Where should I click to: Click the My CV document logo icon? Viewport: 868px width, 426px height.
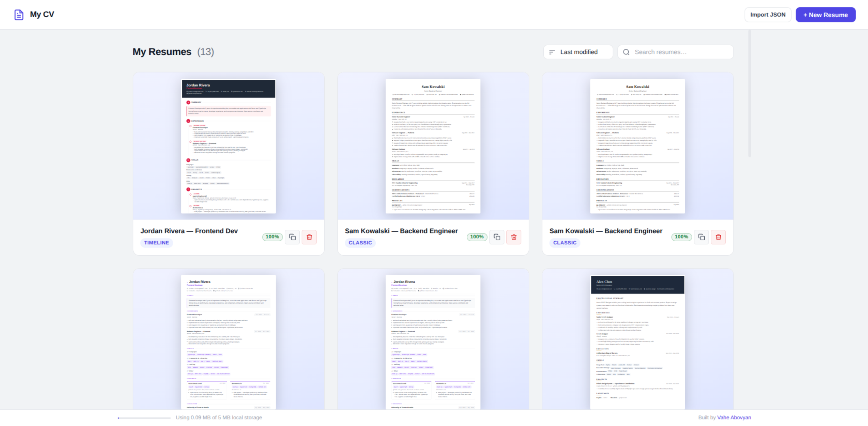(18, 14)
